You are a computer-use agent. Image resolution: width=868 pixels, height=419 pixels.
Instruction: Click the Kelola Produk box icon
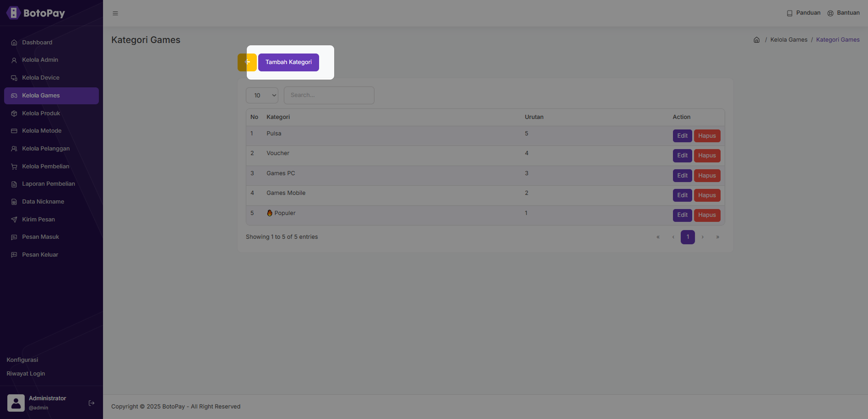click(14, 113)
